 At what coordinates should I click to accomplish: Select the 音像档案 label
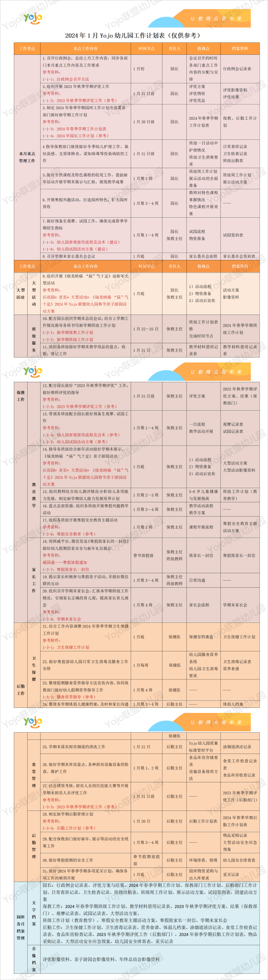coord(34,959)
